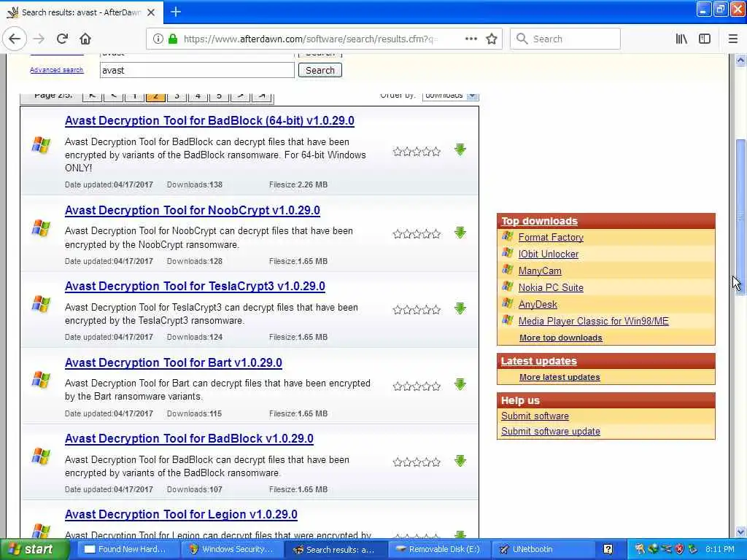Download Bart tool via green arrow

[460, 384]
